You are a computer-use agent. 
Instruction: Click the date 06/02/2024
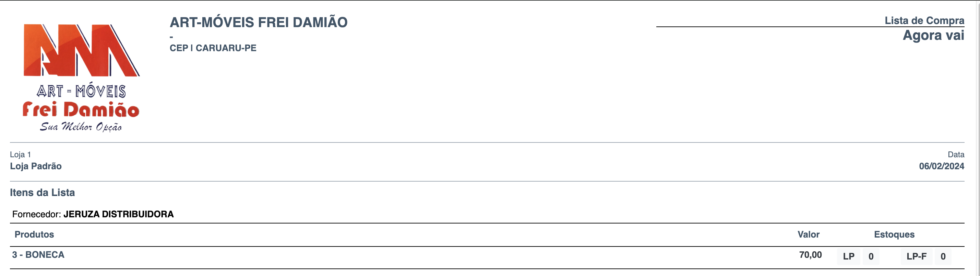pos(941,166)
